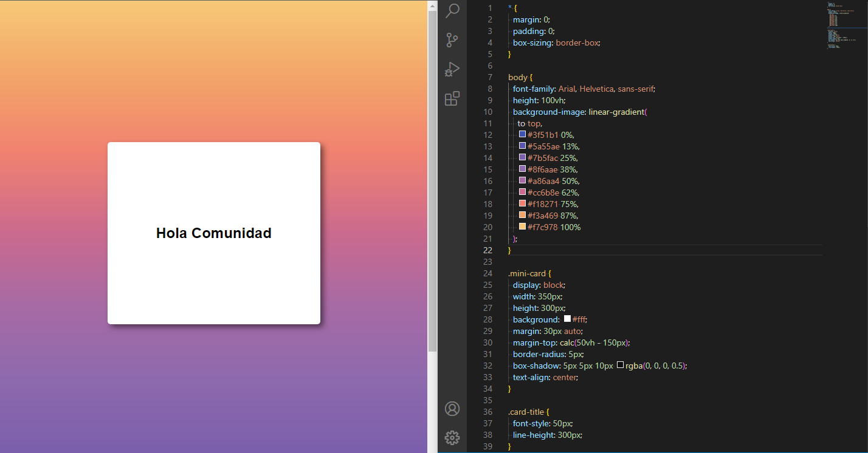This screenshot has width=868, height=453.
Task: Click the #8f6aae color swatch
Action: tap(523, 169)
